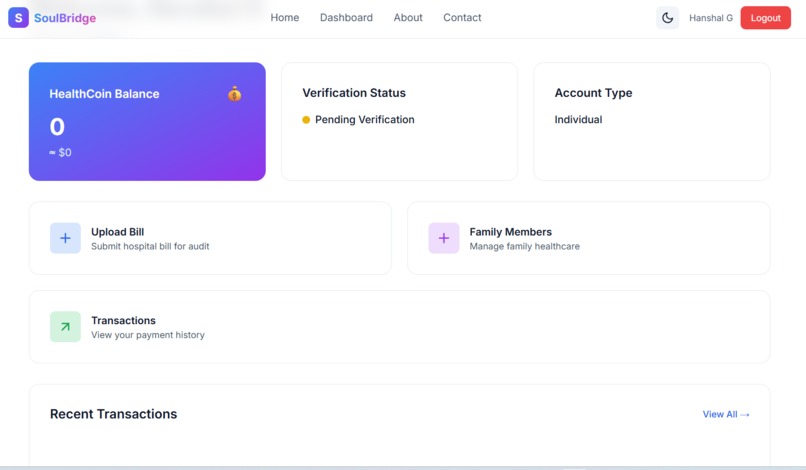Viewport: 806px width, 470px height.
Task: Open the About page link
Action: 408,17
